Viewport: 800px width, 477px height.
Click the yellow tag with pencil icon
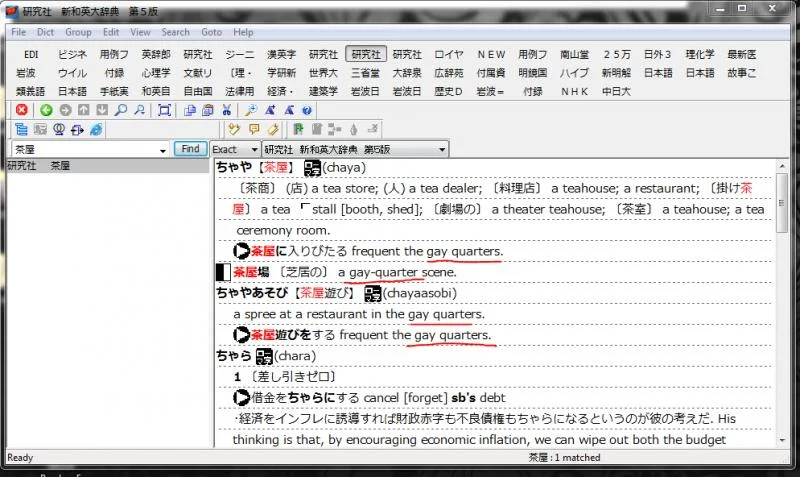coord(234,130)
